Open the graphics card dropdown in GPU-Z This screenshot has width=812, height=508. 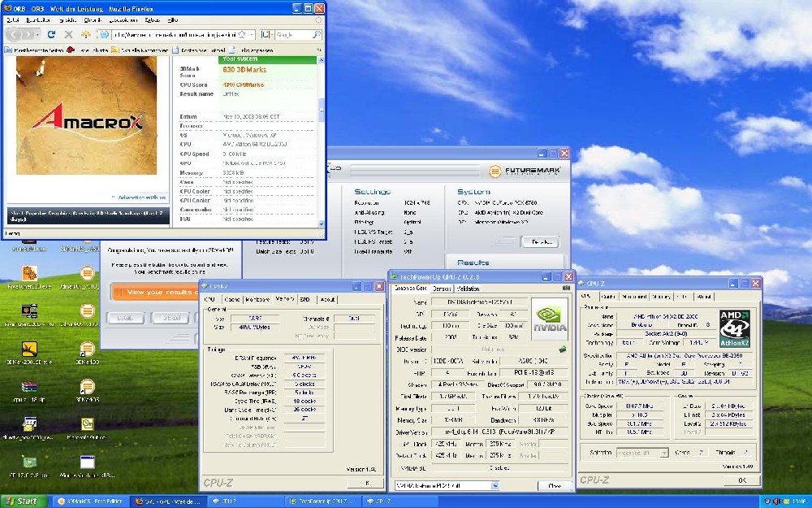coord(495,486)
